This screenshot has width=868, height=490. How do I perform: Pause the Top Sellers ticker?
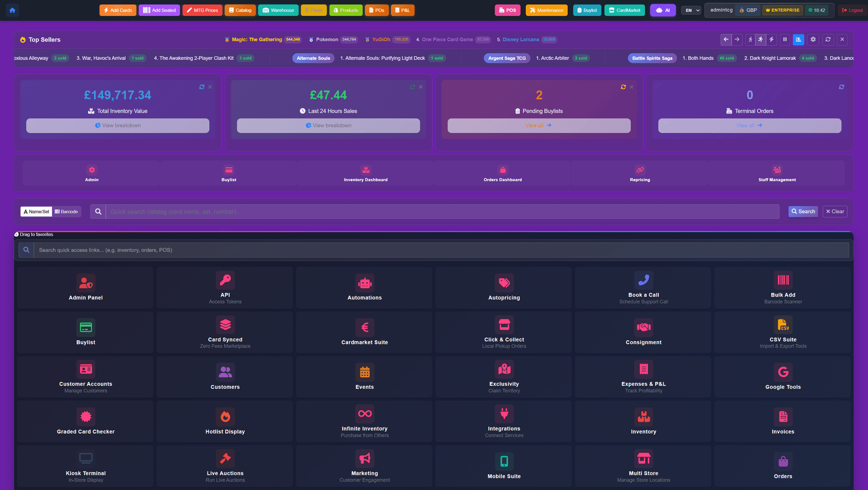click(785, 39)
